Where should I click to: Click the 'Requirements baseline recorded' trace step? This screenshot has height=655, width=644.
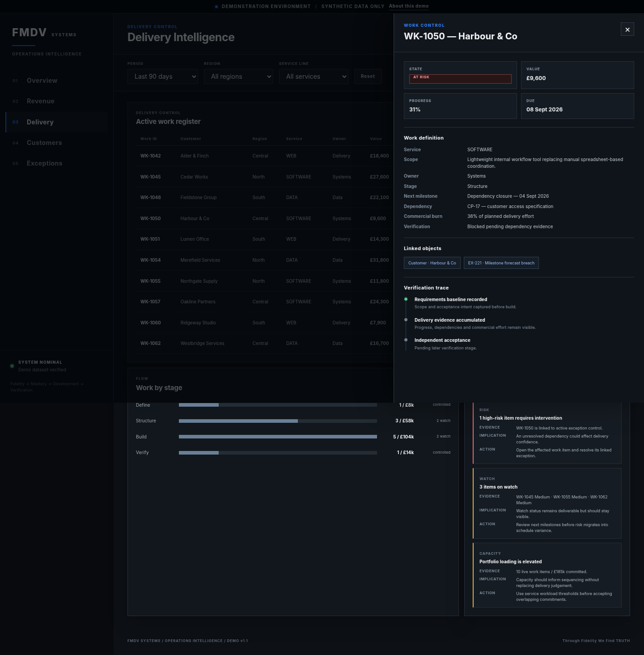point(451,299)
